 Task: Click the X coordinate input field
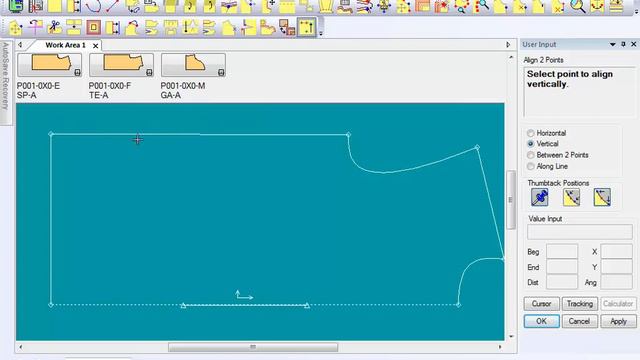pyautogui.click(x=616, y=251)
